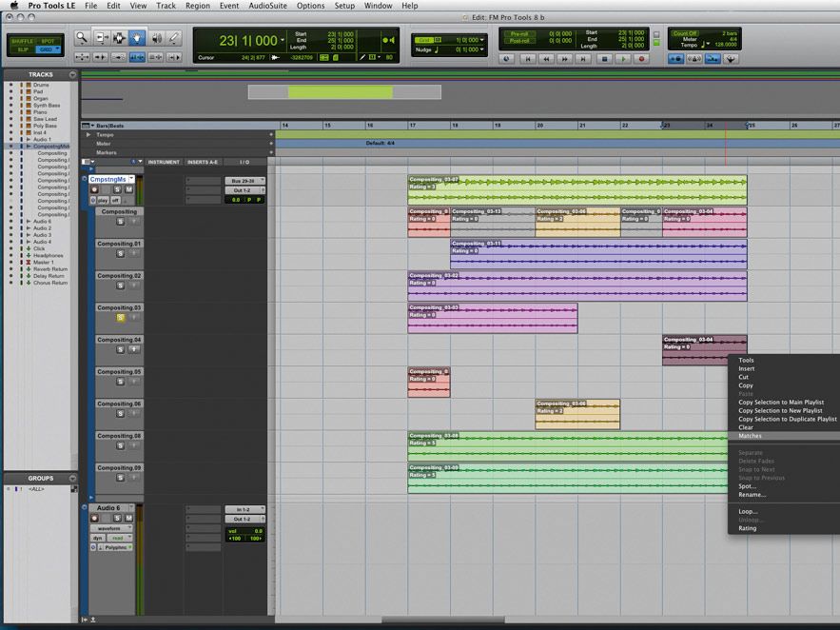This screenshot has height=630, width=840.
Task: Click the Link Timeline and Edit Selection button
Action: tap(137, 57)
